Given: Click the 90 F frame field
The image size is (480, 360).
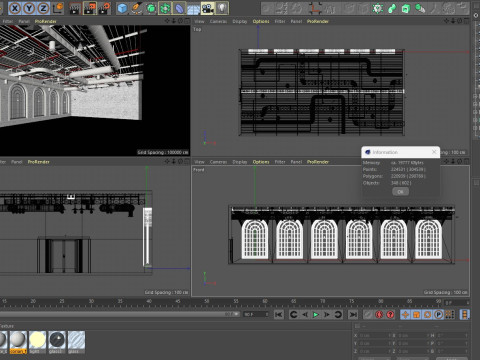Looking at the screenshot, I should [x=256, y=314].
